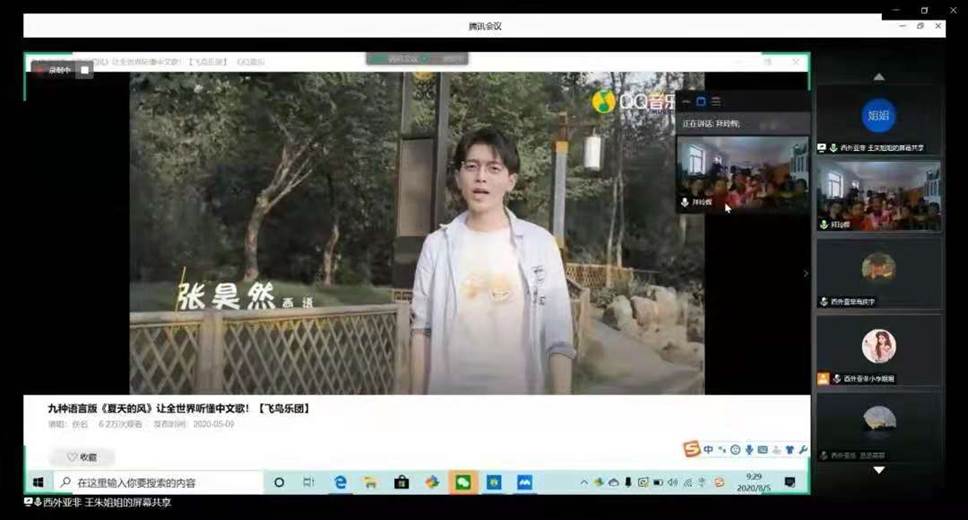Open the Microsoft Store taskbar icon
Viewport: 968px width, 520px height.
401,482
